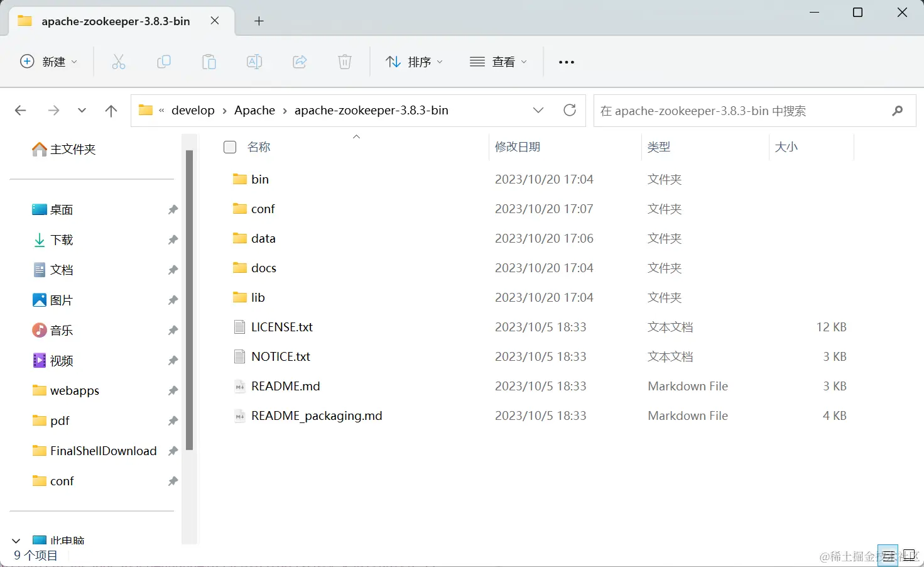This screenshot has height=567, width=924.
Task: Toggle the select-all checkbox in header
Action: pyautogui.click(x=230, y=147)
